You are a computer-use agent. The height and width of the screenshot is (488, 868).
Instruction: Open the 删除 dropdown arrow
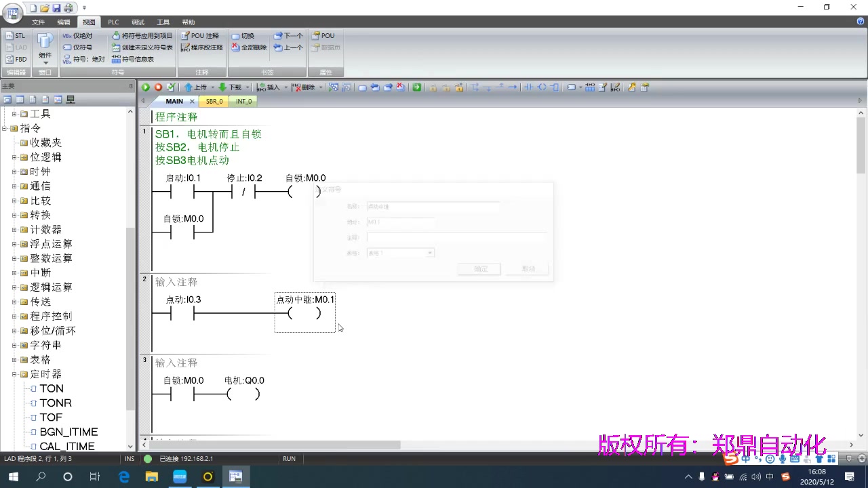tap(320, 87)
